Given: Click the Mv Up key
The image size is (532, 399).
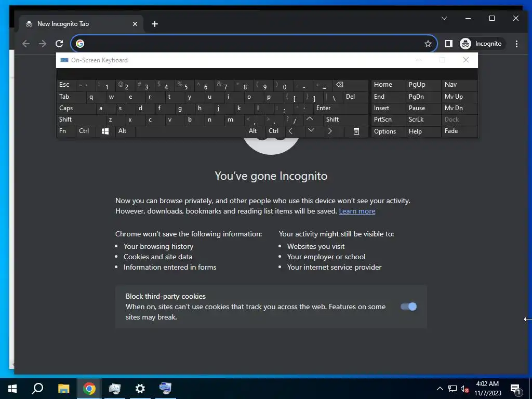Looking at the screenshot, I should 459,97.
